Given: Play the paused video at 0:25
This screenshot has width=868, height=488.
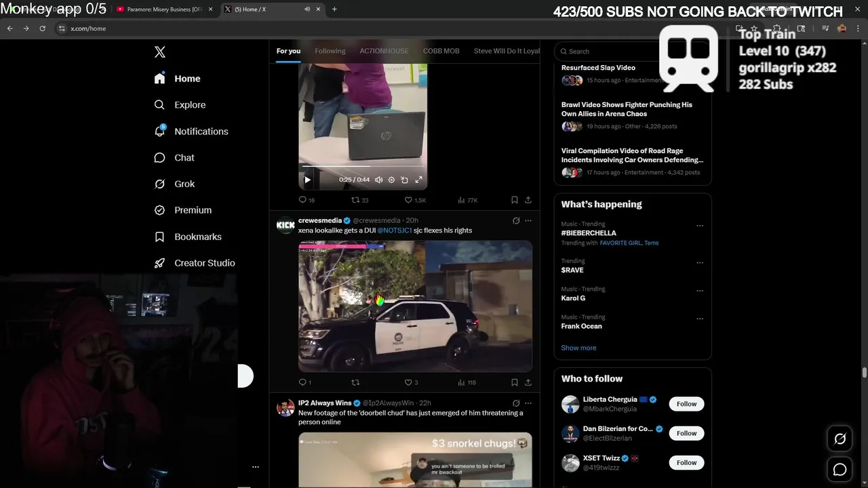Looking at the screenshot, I should point(307,180).
